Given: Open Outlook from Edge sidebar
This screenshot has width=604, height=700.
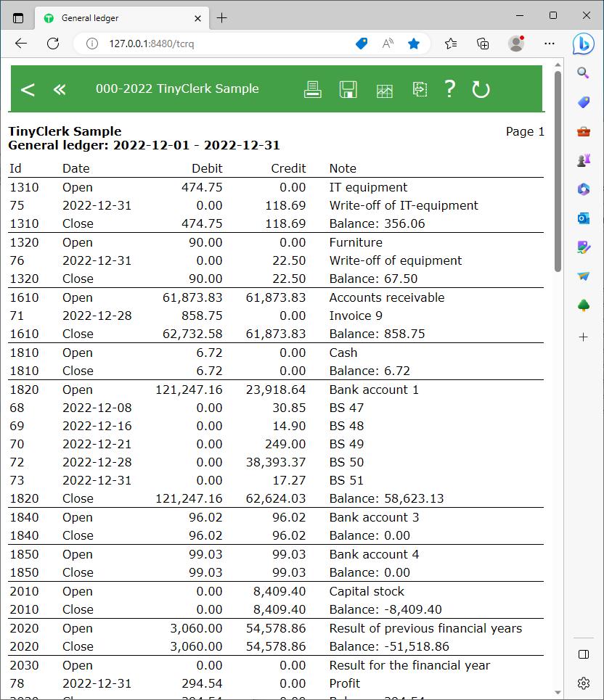Looking at the screenshot, I should click(x=584, y=218).
